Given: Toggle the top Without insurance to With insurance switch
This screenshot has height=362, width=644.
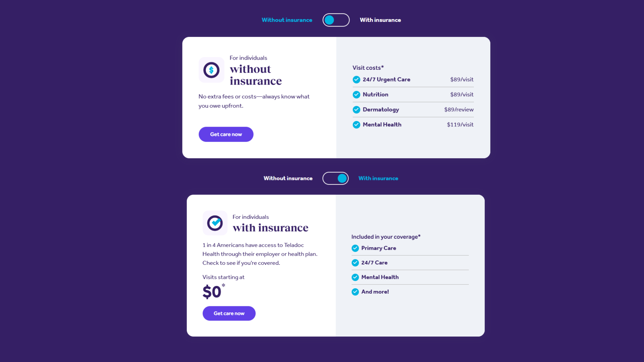Looking at the screenshot, I should click(x=336, y=20).
